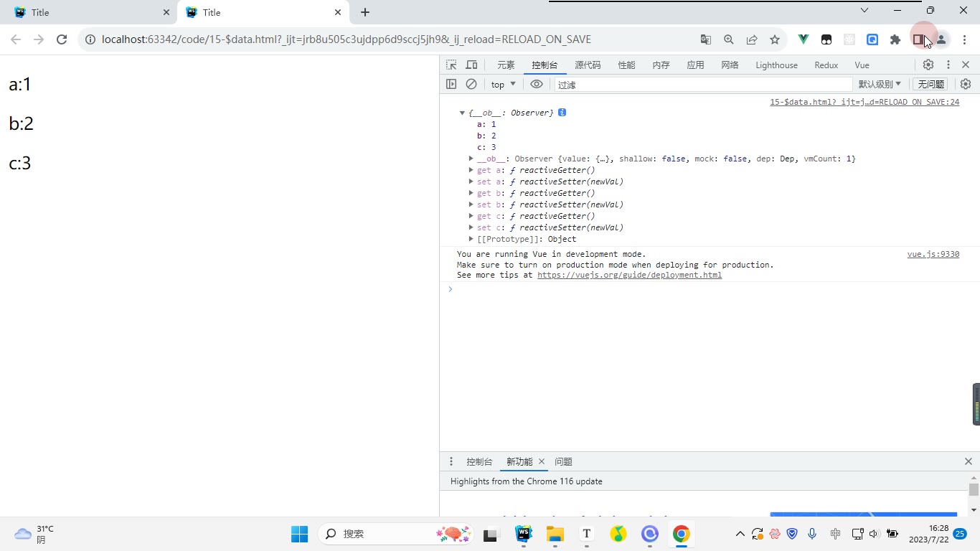The height and width of the screenshot is (551, 980).
Task: Focus the console 过滤 filter field
Action: [x=703, y=84]
